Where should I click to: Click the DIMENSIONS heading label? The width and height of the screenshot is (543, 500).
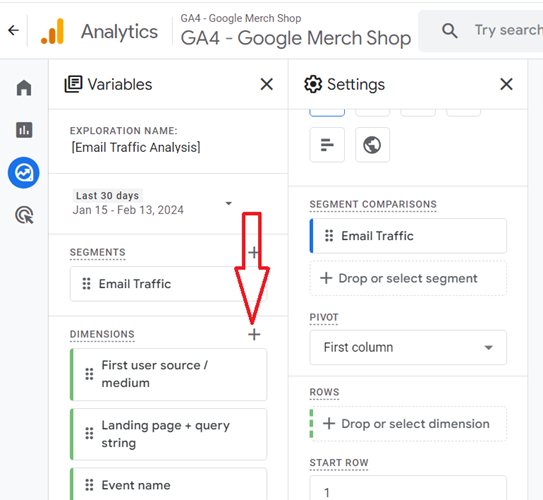[x=102, y=334]
